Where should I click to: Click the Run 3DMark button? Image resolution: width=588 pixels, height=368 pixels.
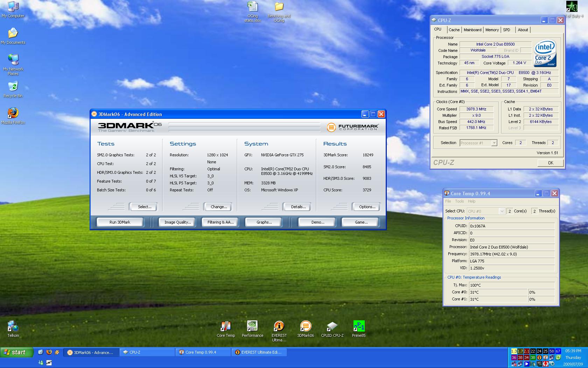tap(120, 222)
